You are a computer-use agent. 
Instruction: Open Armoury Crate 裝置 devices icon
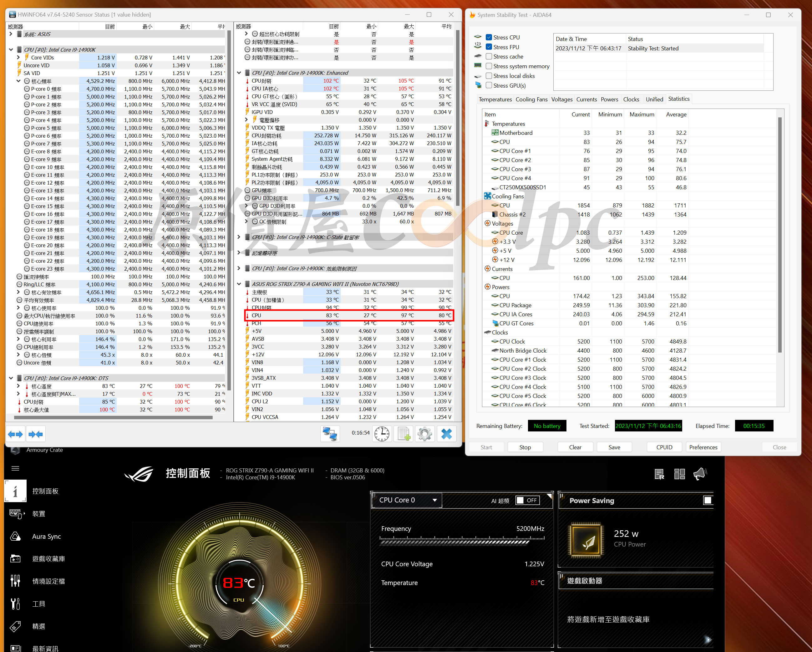16,514
